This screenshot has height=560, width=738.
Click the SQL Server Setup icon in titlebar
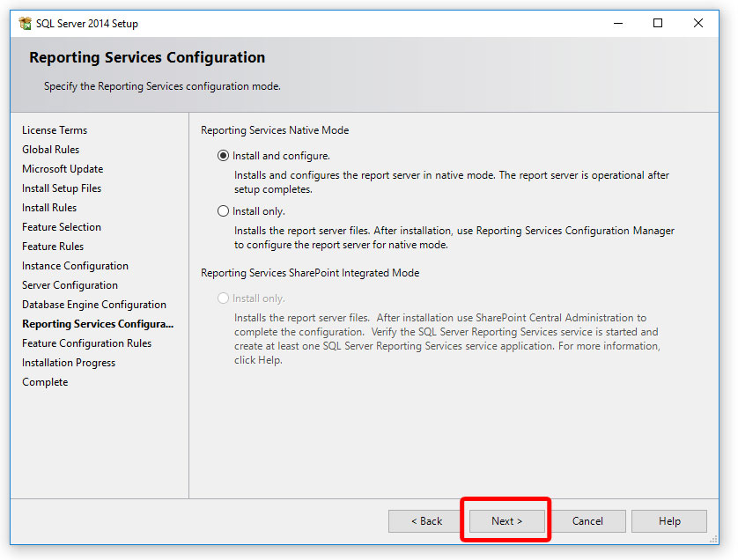[24, 23]
